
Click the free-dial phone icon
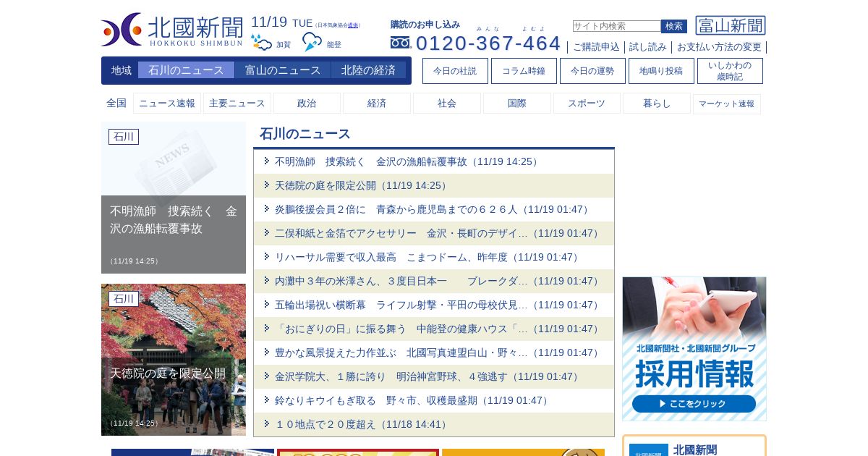[x=400, y=43]
